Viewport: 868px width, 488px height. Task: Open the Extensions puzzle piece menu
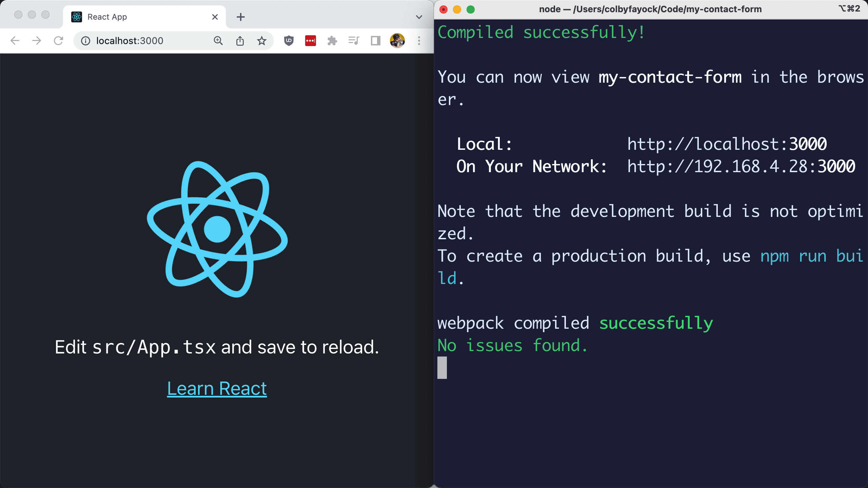click(332, 41)
